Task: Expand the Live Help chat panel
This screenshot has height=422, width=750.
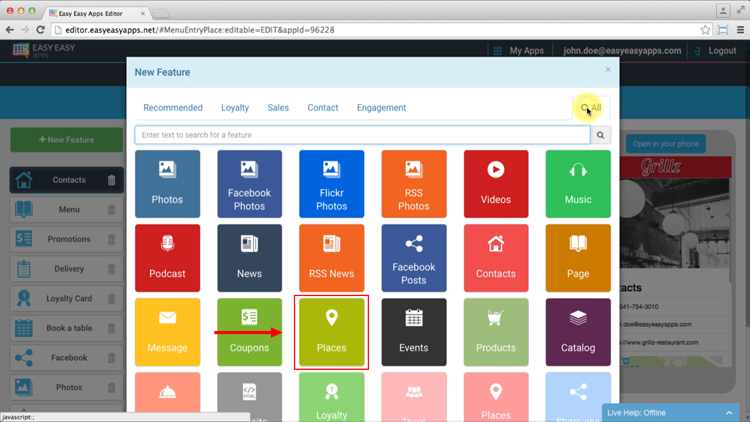Action: pos(729,413)
